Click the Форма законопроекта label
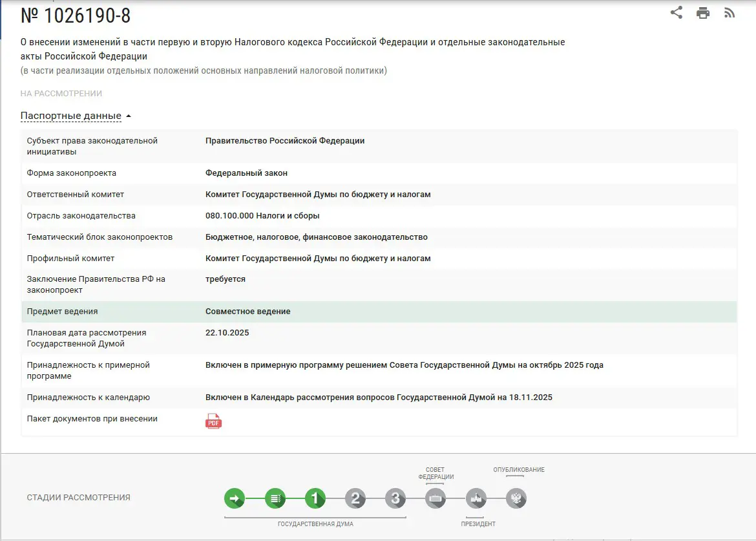The image size is (756, 541). tap(71, 173)
